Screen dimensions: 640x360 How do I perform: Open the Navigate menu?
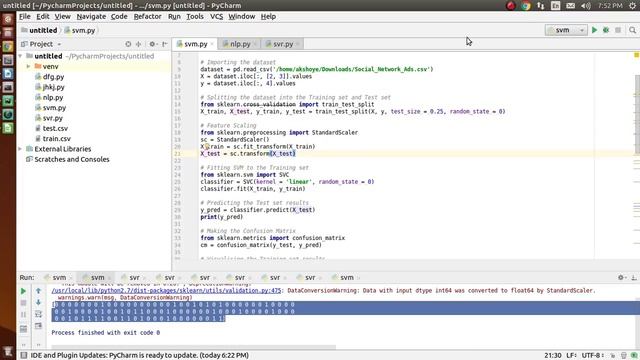pyautogui.click(x=91, y=17)
